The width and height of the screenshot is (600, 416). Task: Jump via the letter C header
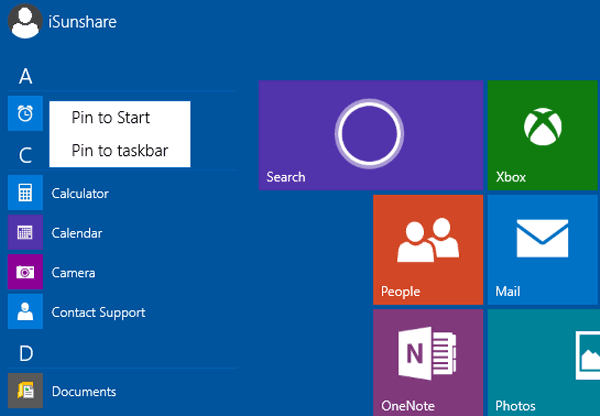[x=26, y=155]
